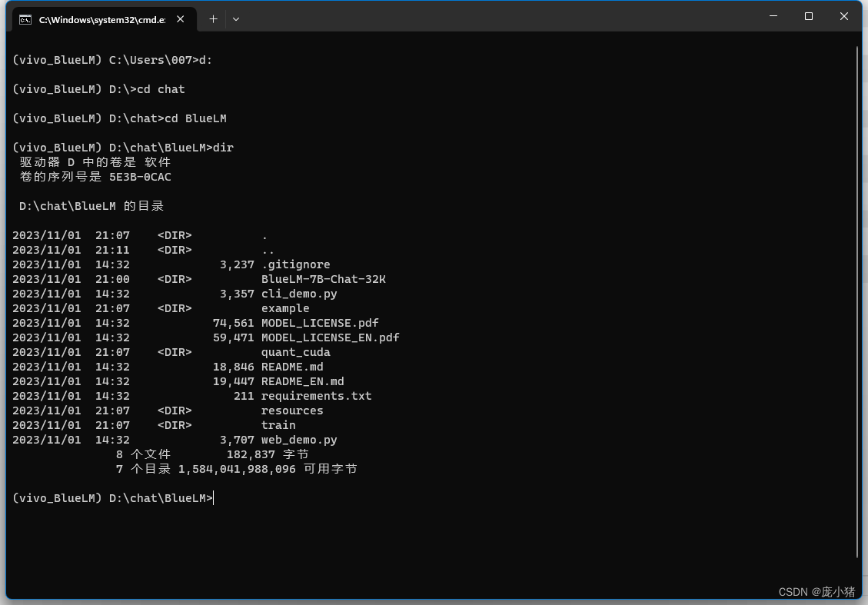Viewport: 868px width, 605px height.
Task: Click the MODEL_LICENSE_EN.pdf file name
Action: pos(330,337)
